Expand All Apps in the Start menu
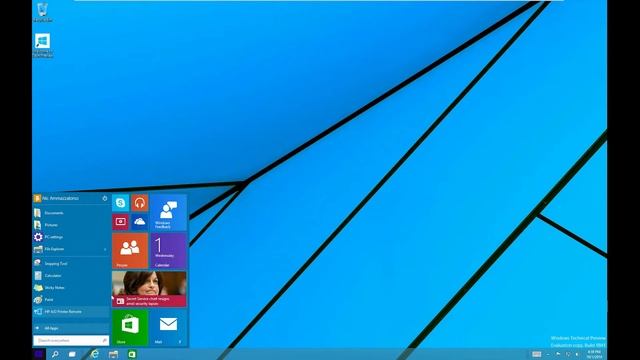Screen dimensions: 640x360 [x=71, y=328]
